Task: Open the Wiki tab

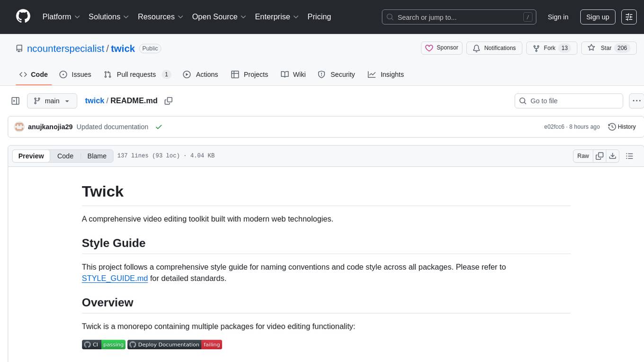Action: tap(293, 74)
